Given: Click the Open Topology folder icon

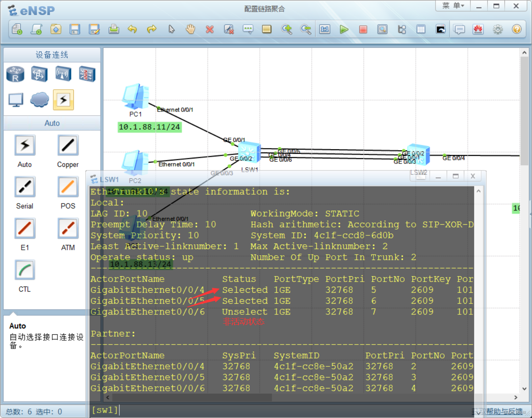Looking at the screenshot, I should 56,30.
